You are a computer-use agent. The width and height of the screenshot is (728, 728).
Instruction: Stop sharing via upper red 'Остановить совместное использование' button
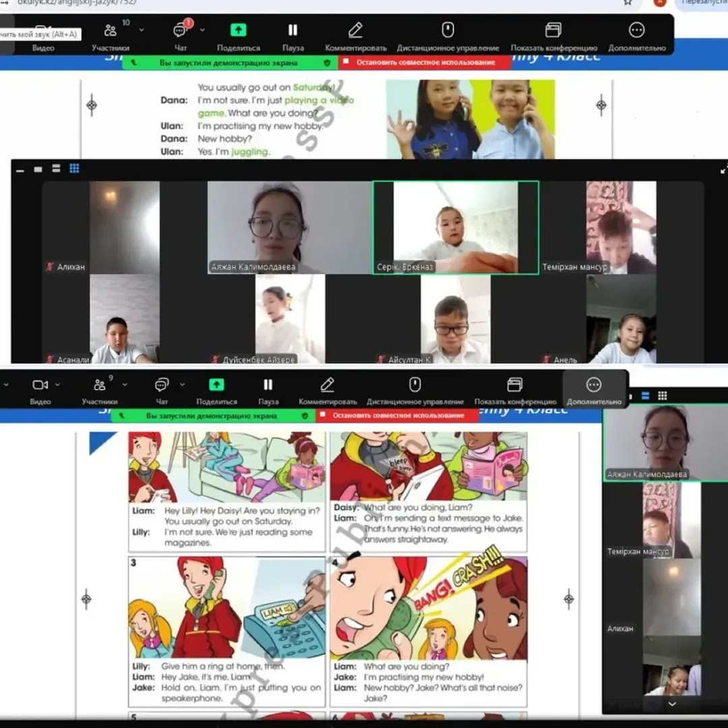[x=425, y=62]
